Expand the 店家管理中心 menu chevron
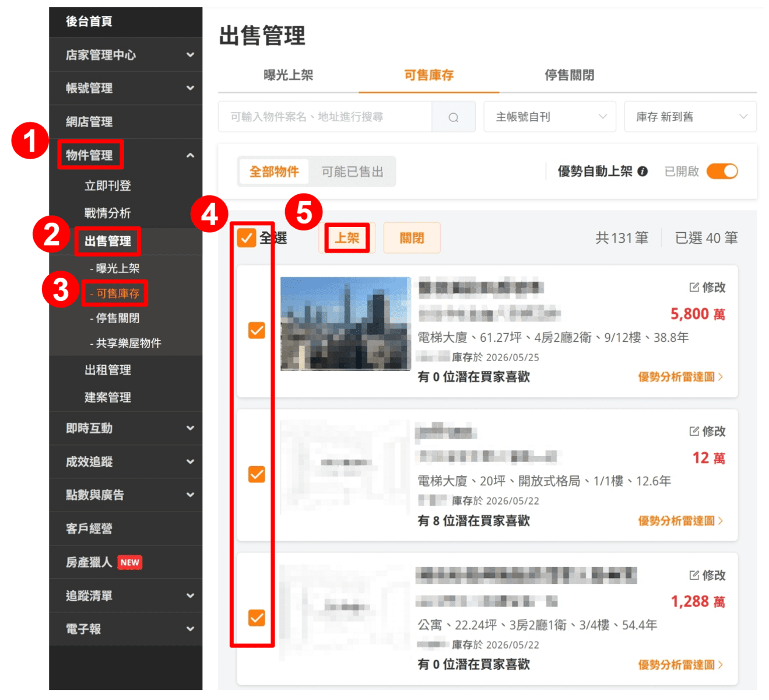Viewport: 769px width, 700px height. click(x=190, y=55)
